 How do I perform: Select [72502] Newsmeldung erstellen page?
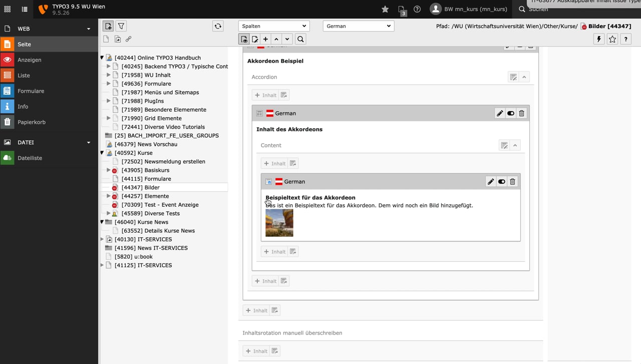coord(163,161)
